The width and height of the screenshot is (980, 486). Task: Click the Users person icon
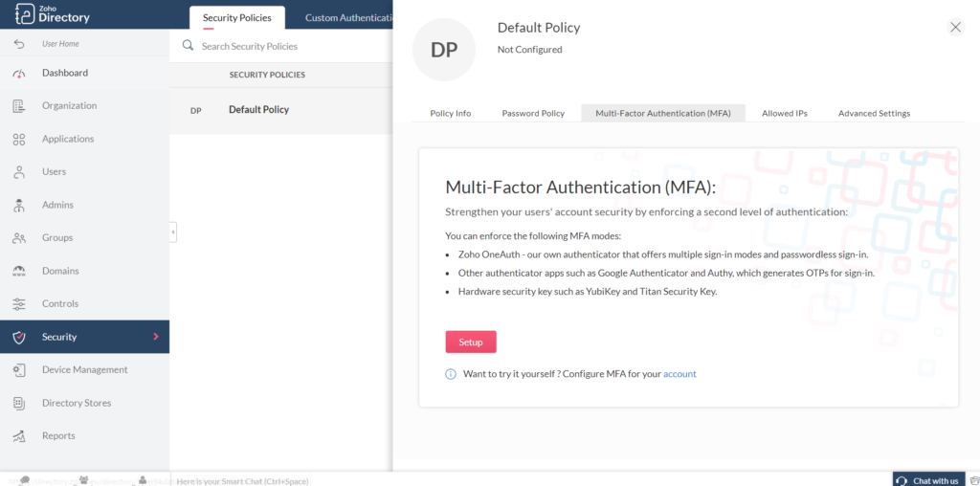click(19, 172)
